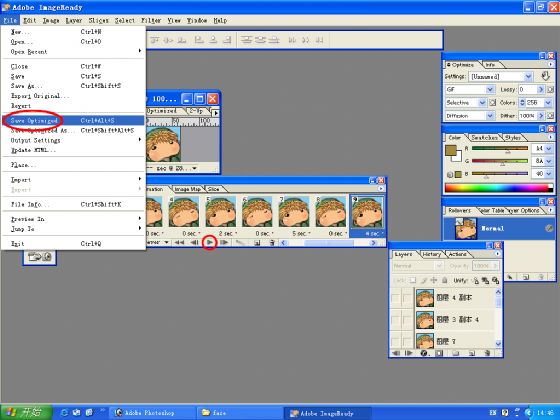Viewport: 560px width, 420px height.
Task: Toggle link box of 图层 3 副本 4 layer
Action: (x=408, y=320)
